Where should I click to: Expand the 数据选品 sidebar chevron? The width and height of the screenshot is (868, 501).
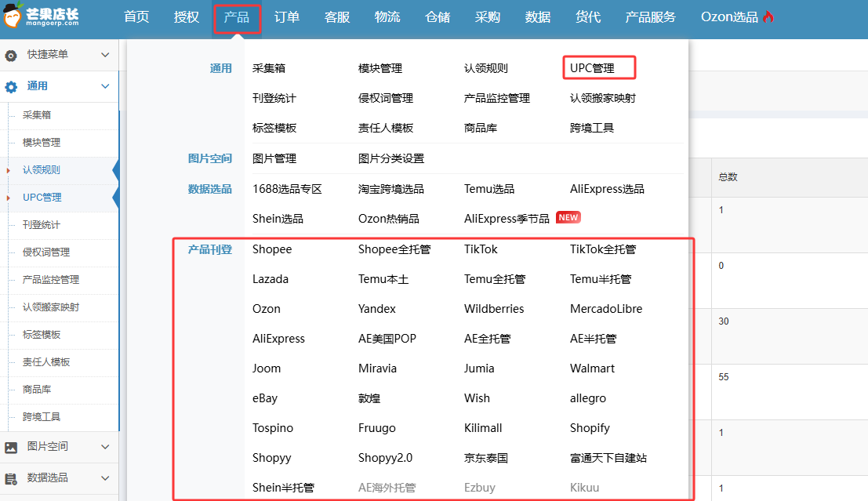pos(105,478)
